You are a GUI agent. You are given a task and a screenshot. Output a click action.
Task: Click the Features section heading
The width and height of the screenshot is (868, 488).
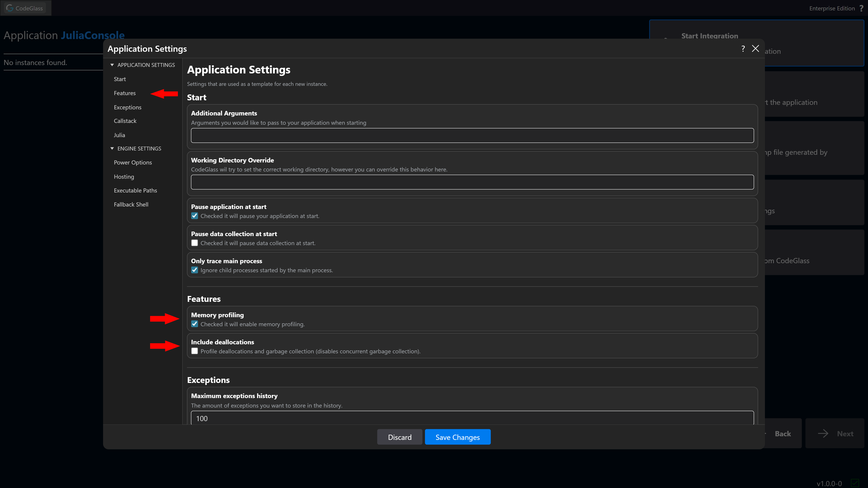click(204, 299)
